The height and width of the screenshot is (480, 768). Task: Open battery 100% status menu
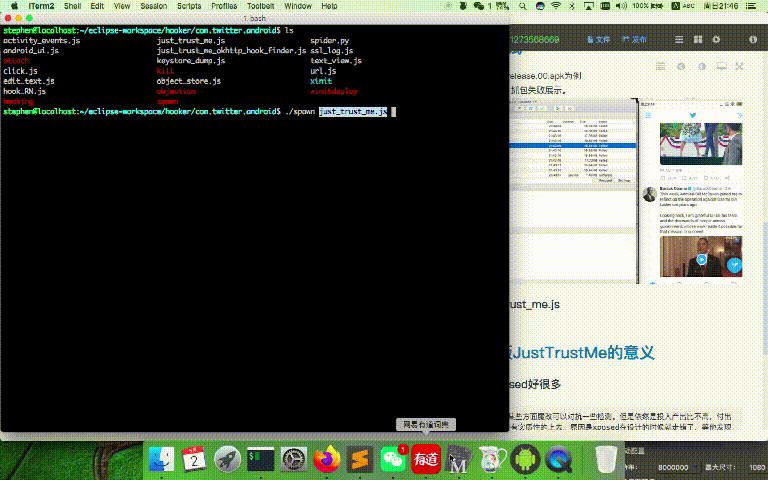pos(647,6)
